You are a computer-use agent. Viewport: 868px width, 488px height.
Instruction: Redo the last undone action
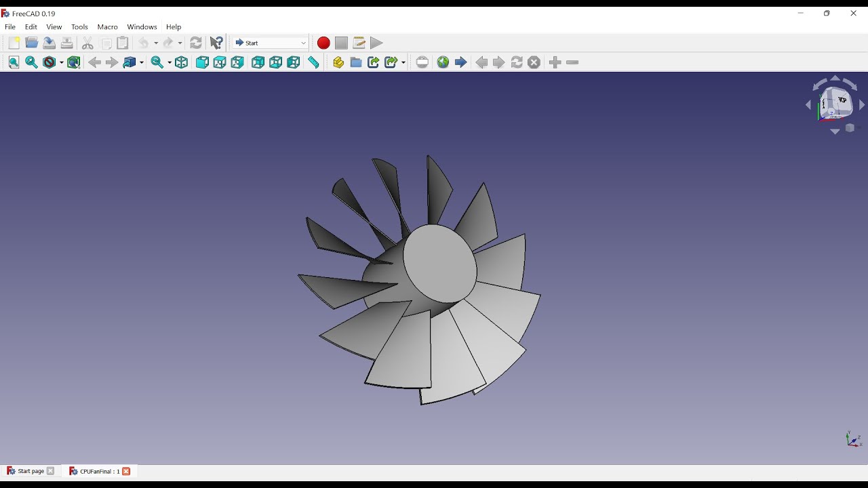click(x=169, y=43)
